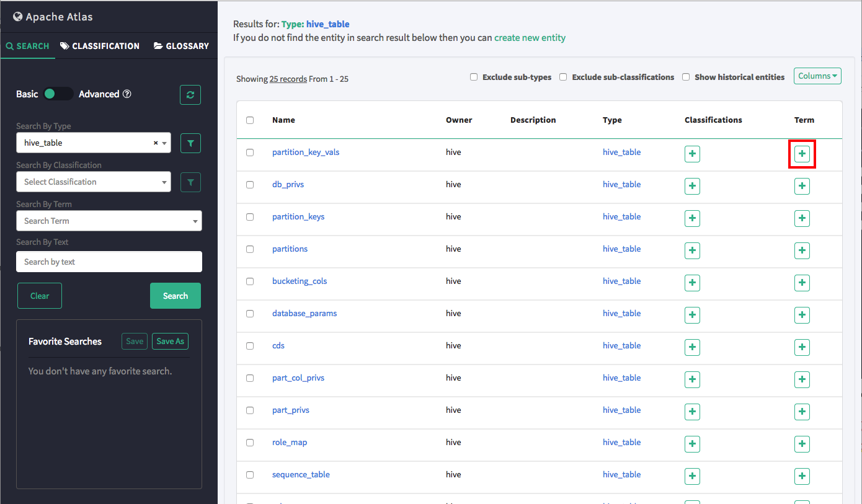Add classification to partitions row
Viewport: 862px width, 504px height.
(x=692, y=250)
